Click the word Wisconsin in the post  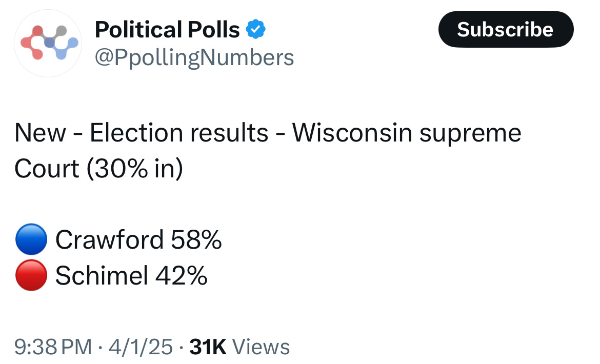352,133
